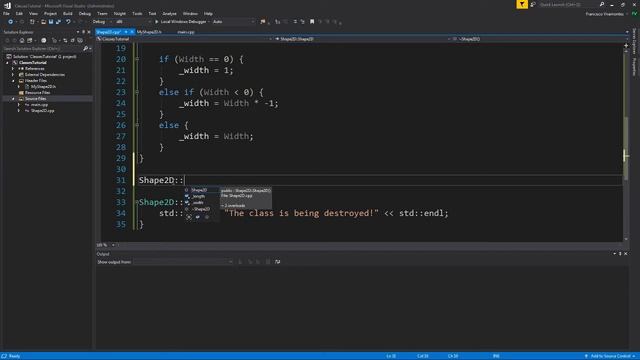Viewport: 640px width, 360px height.
Task: Select MyShape2D.h in Solution Explorer
Action: [x=43, y=87]
